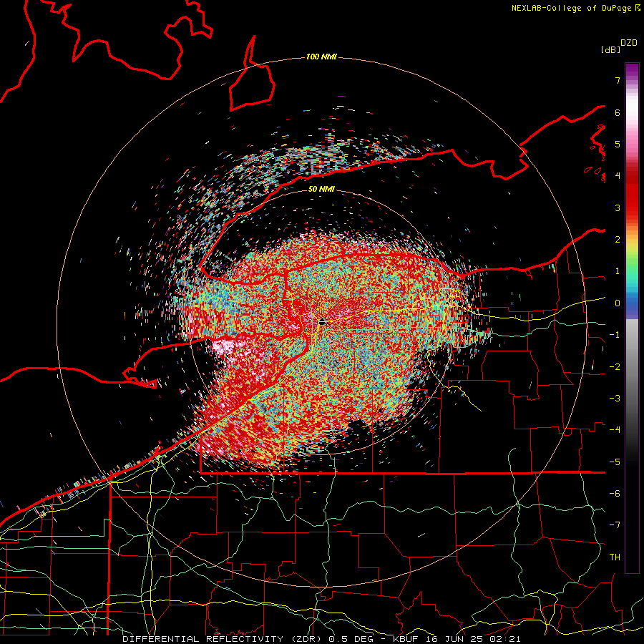
Task: Click the DIFFERENTIAL REFLECTIVITY (ZDR) title text
Action: tap(223, 639)
